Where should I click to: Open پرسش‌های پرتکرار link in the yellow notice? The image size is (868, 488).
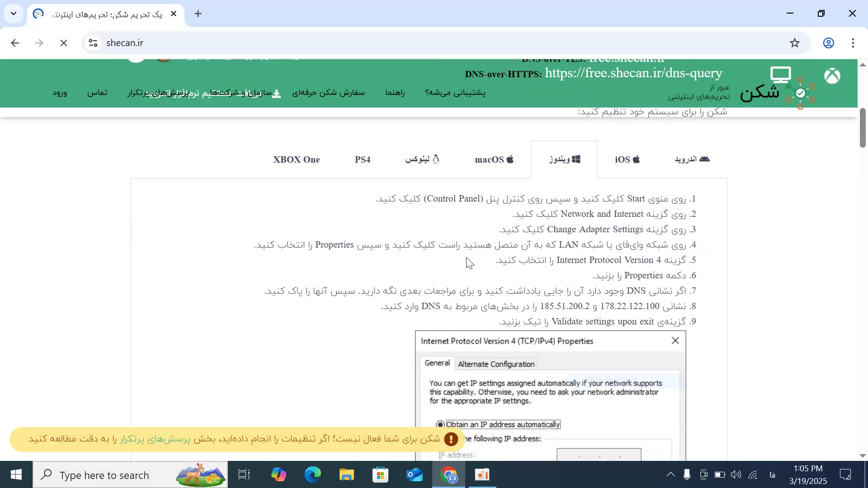(155, 439)
